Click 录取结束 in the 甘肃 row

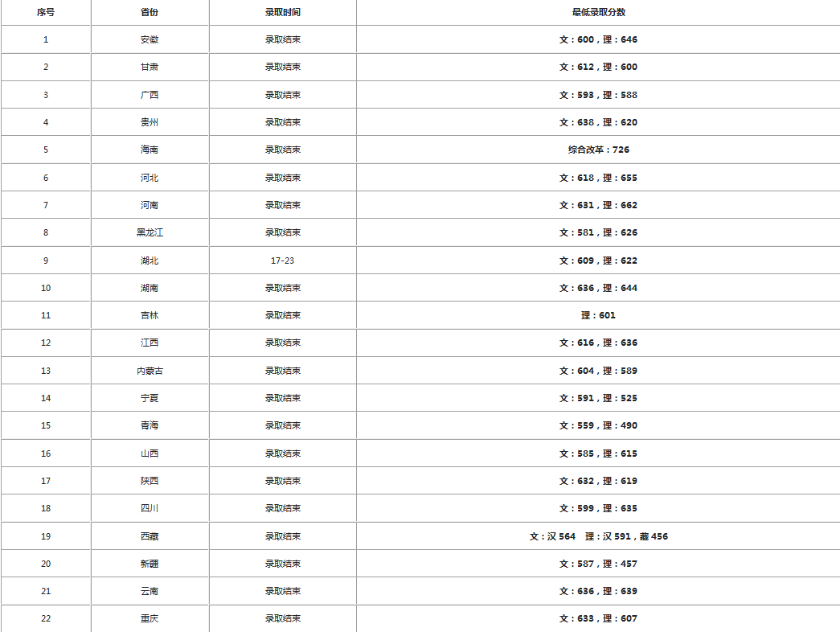tap(283, 67)
